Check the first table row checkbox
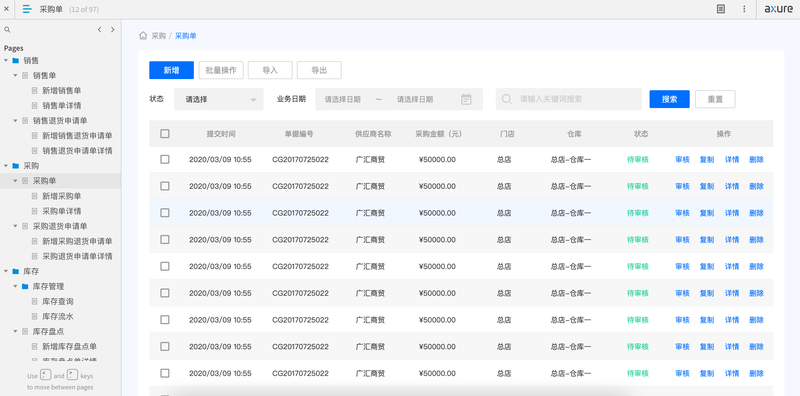Screen dimensions: 800x396 pos(165,159)
